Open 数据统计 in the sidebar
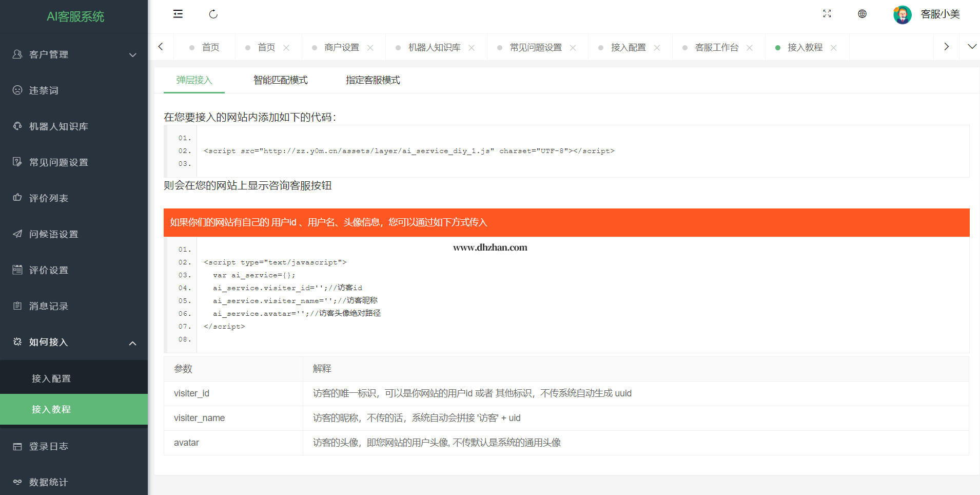The image size is (980, 495). click(x=49, y=482)
